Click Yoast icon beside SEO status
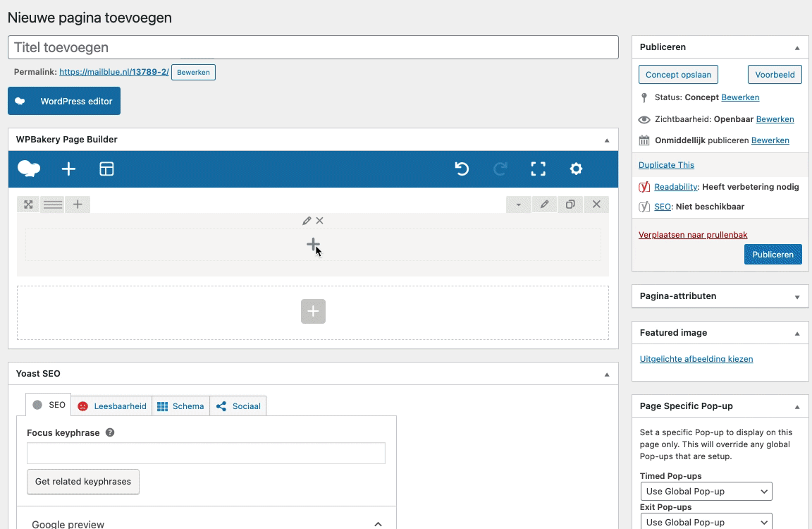The width and height of the screenshot is (812, 529). (644, 207)
